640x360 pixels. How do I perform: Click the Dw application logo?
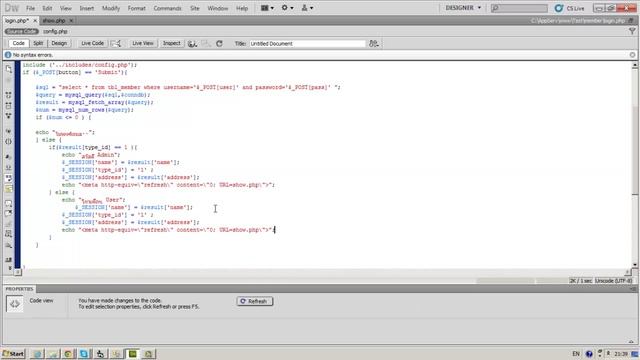tap(12, 8)
